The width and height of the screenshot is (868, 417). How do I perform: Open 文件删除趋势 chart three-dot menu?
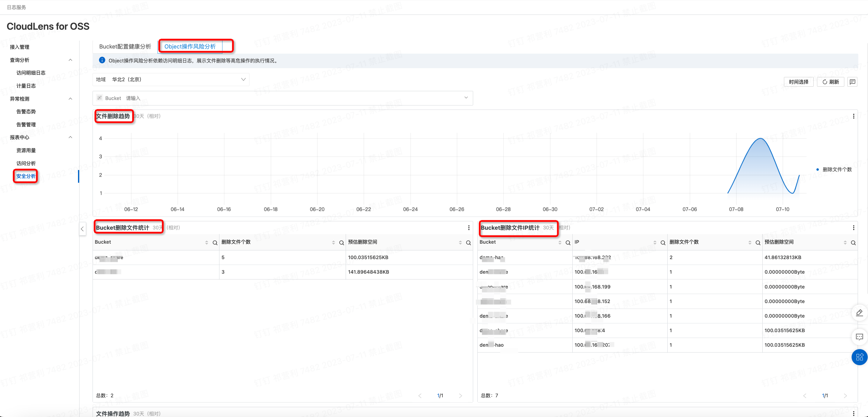pyautogui.click(x=853, y=116)
